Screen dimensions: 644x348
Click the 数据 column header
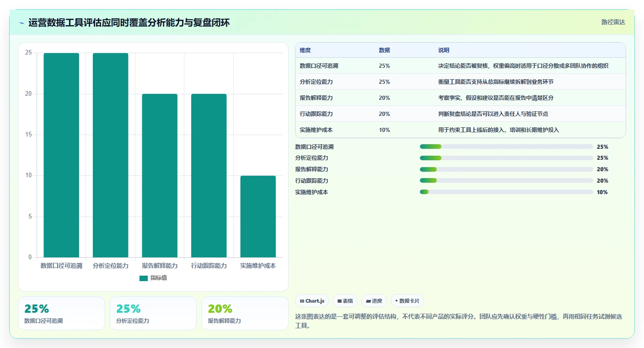(384, 50)
